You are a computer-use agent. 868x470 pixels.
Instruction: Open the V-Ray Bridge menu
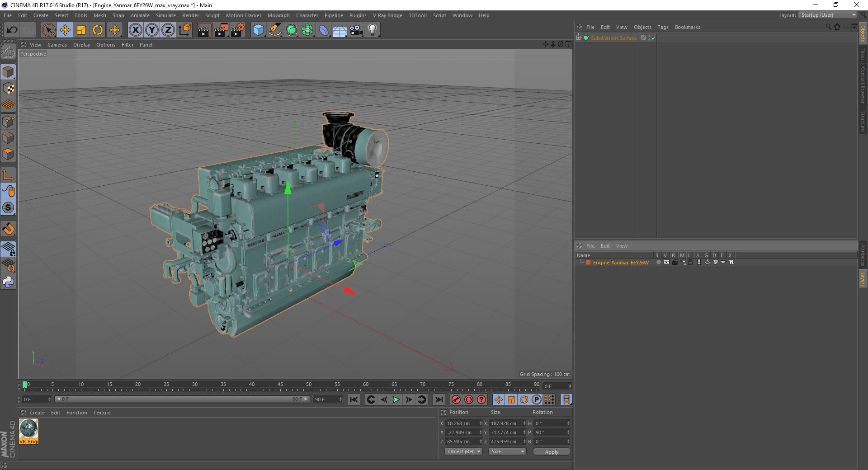click(x=387, y=15)
